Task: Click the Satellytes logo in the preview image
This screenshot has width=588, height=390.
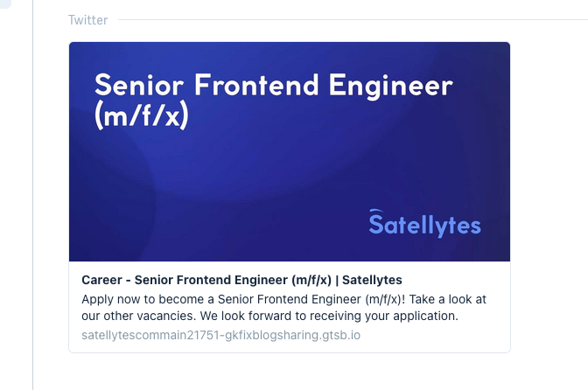Action: click(424, 224)
